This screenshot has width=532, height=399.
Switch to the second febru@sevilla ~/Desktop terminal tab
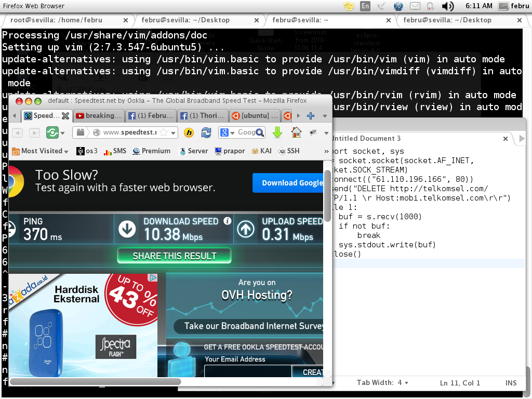pyautogui.click(x=447, y=20)
